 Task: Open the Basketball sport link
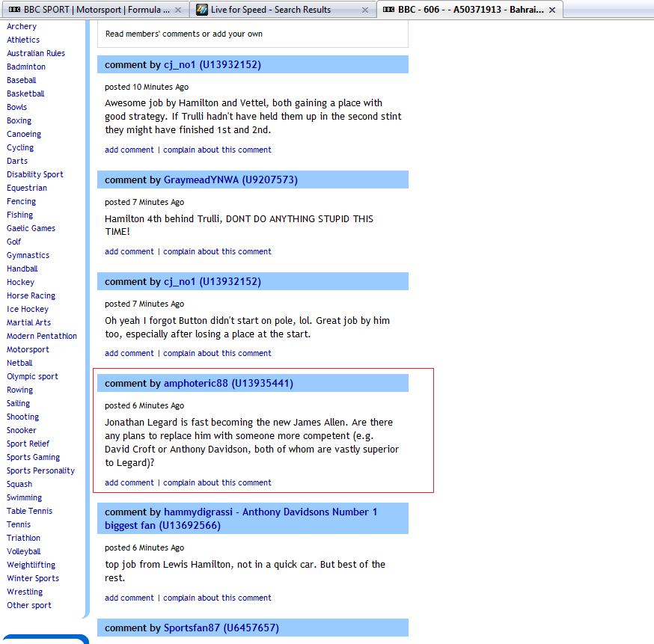[x=25, y=93]
